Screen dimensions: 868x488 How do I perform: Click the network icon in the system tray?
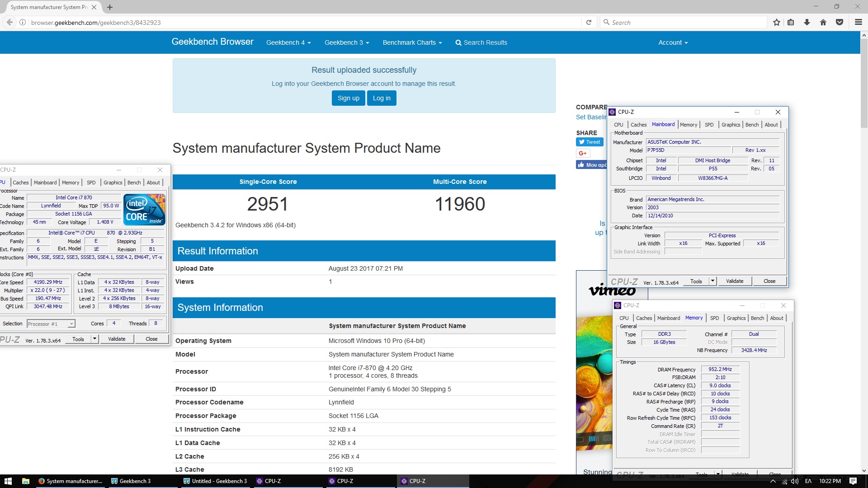click(784, 481)
